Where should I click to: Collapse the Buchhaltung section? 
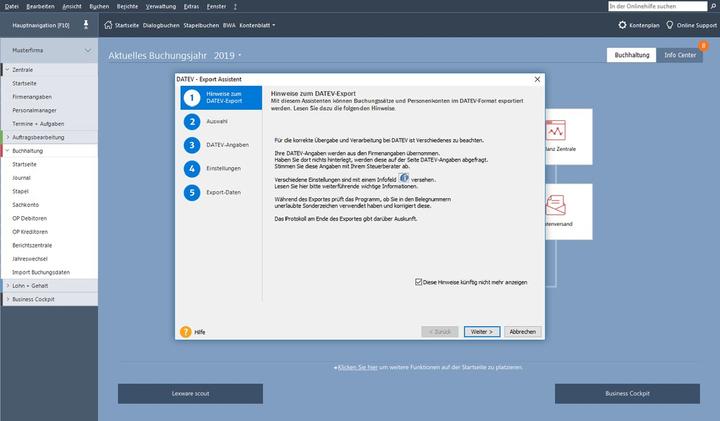tap(7, 151)
